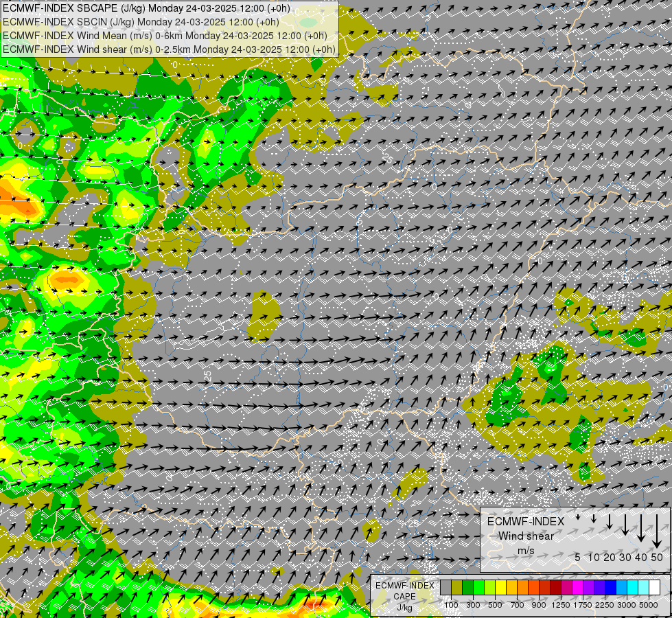Image resolution: width=672 pixels, height=618 pixels.
Task: Click the 10 m/s wind shear legend arrow
Action: pyautogui.click(x=594, y=518)
